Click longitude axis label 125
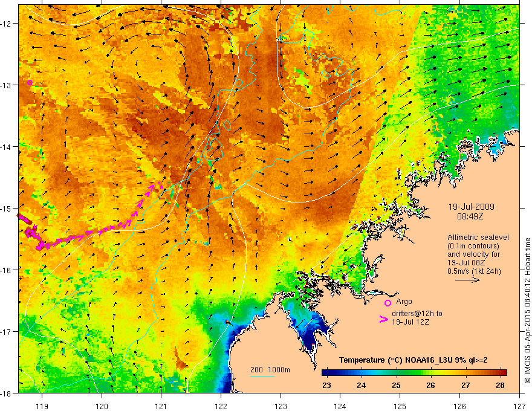Screen dimensions: 532x411 coord(400,406)
